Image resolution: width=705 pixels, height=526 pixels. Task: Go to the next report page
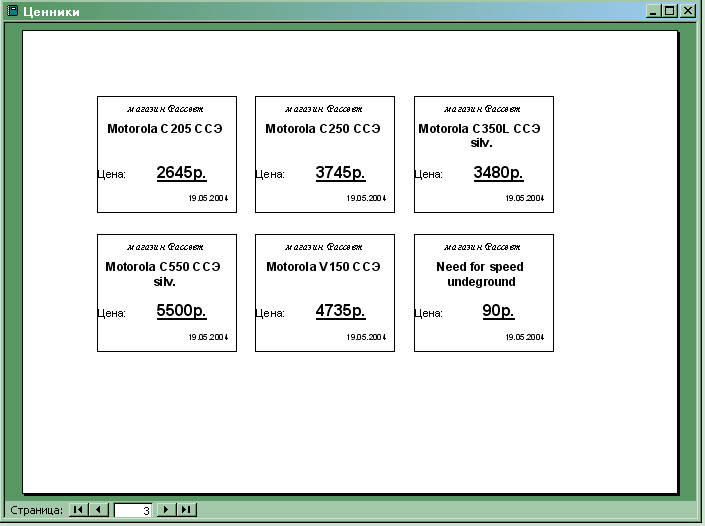(x=166, y=510)
